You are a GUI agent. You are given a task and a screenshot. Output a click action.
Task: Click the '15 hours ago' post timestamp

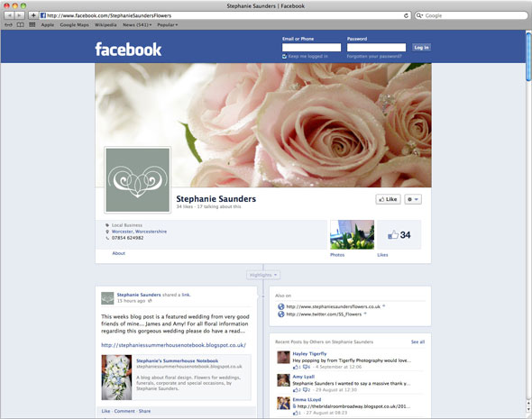tap(131, 301)
